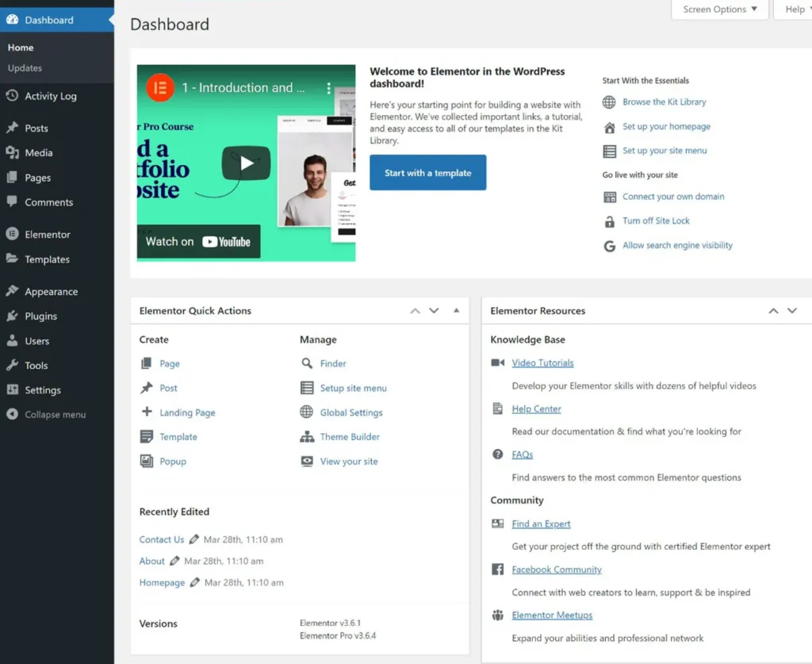The height and width of the screenshot is (664, 812).
Task: Click the hierarchy icon beside Theme Builder
Action: [307, 436]
